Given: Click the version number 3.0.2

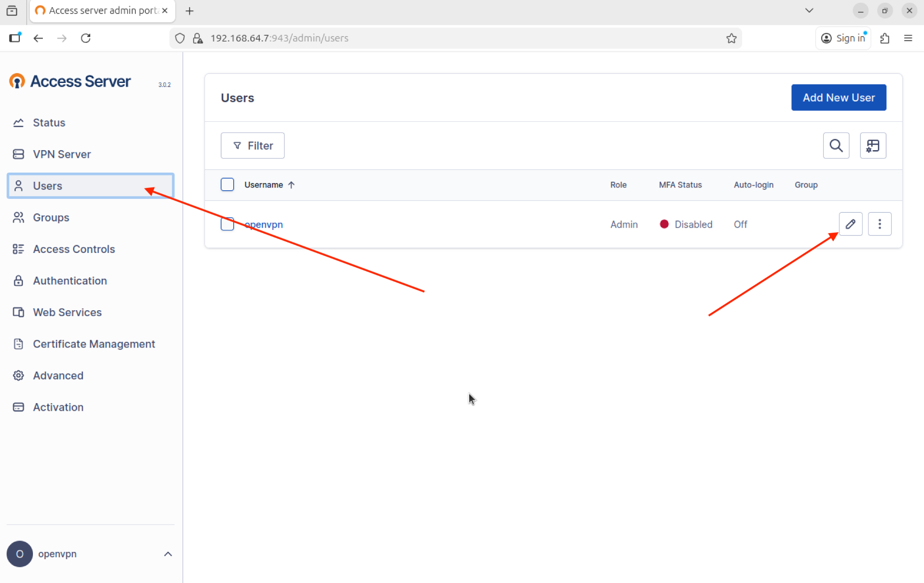Looking at the screenshot, I should [164, 85].
